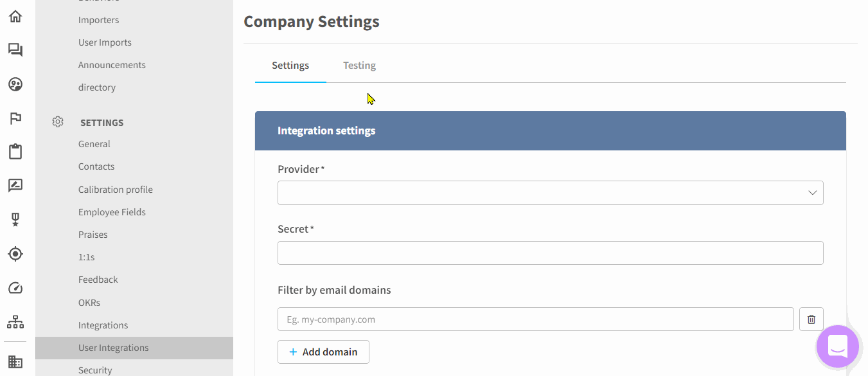Click the company building icon
Screen dimensions: 868x376
pyautogui.click(x=15, y=361)
